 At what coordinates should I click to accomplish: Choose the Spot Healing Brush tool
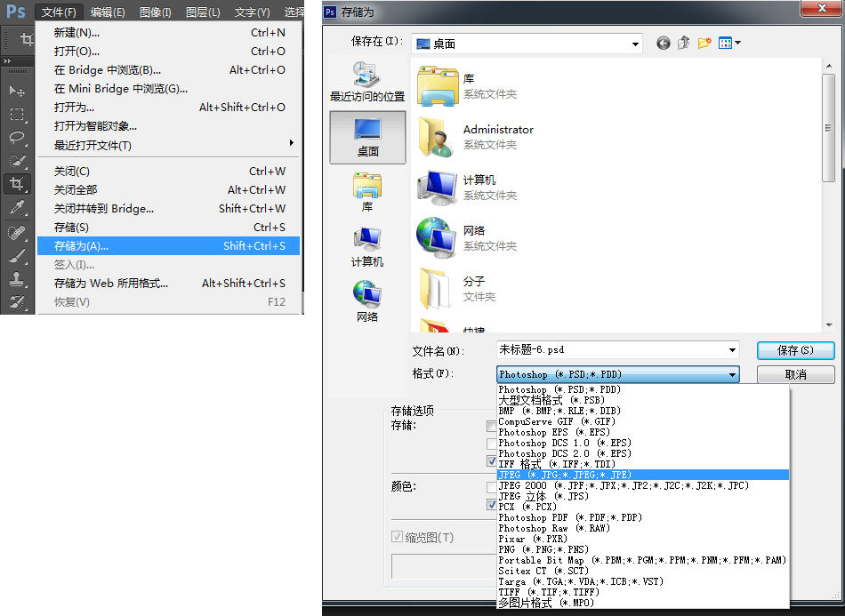click(17, 232)
